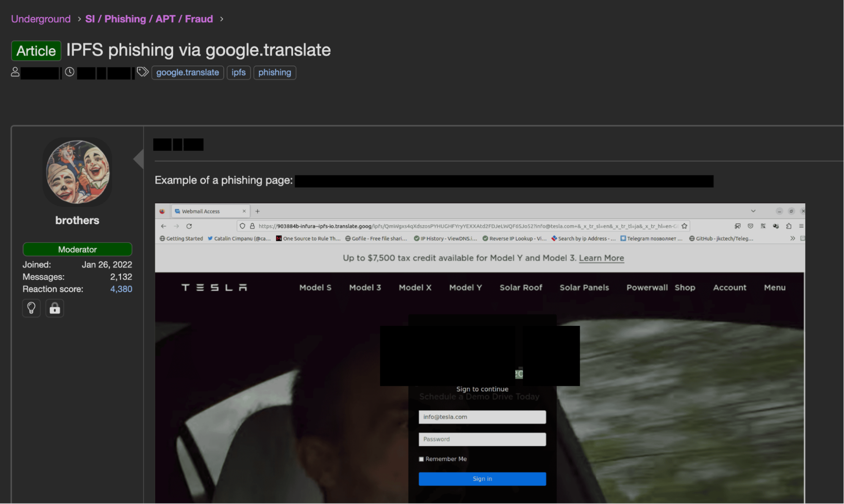Open the Model Y menu item
Screen dimensions: 844x504
coord(465,287)
